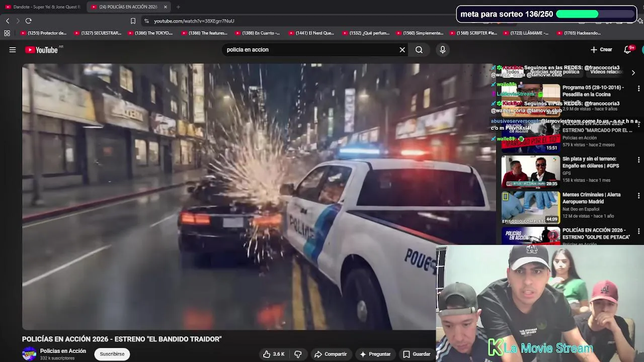Subscribe using the Suscribirse button
The height and width of the screenshot is (362, 644).
pos(112,354)
